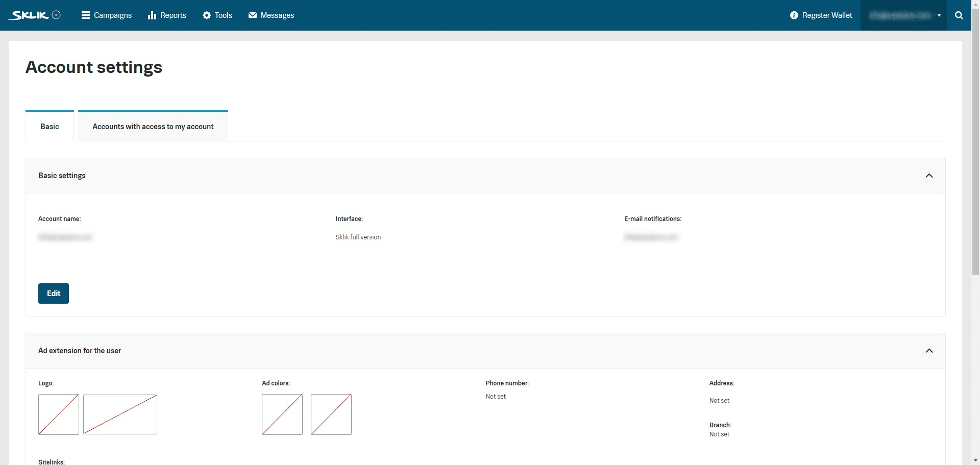Open the circled arrow beside Sklik logo
Image resolution: width=980 pixels, height=465 pixels.
click(x=57, y=15)
